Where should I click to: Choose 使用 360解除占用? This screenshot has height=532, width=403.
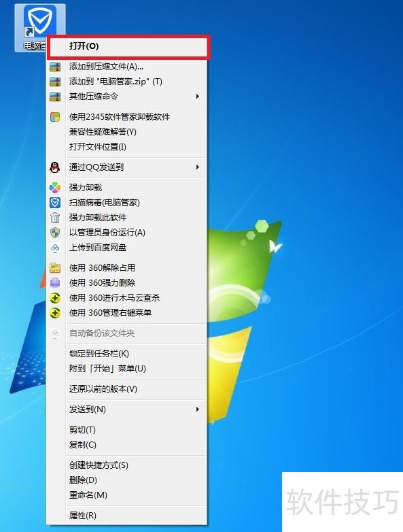point(127,267)
